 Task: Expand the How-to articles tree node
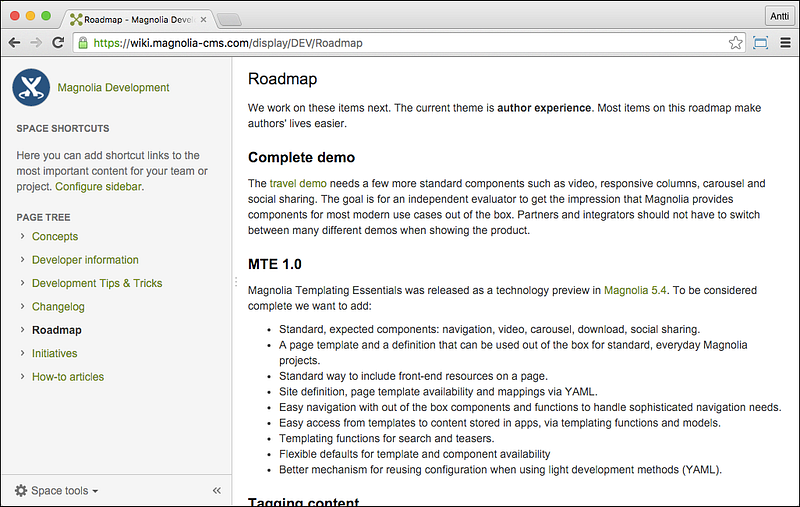point(22,376)
